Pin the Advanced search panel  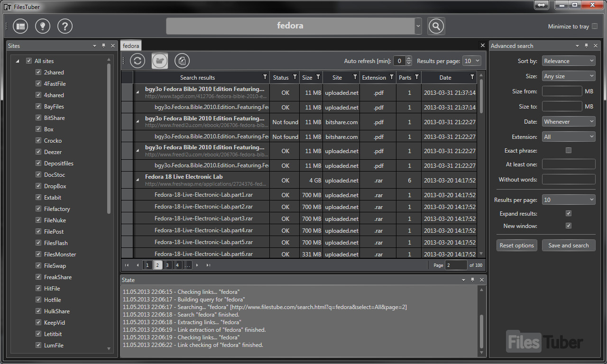click(587, 46)
